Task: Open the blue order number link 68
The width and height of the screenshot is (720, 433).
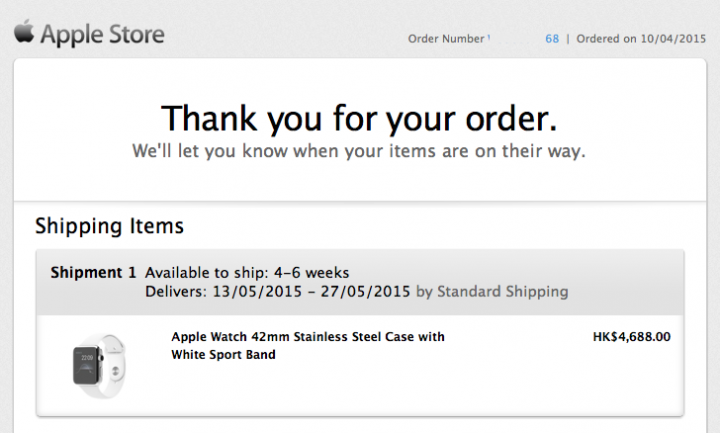Action: pos(552,39)
